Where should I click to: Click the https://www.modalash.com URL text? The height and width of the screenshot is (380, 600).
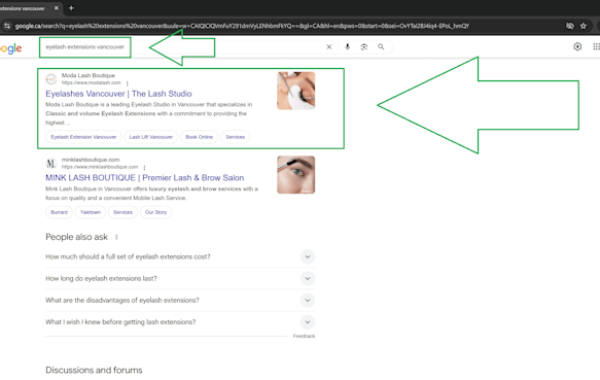tap(91, 83)
